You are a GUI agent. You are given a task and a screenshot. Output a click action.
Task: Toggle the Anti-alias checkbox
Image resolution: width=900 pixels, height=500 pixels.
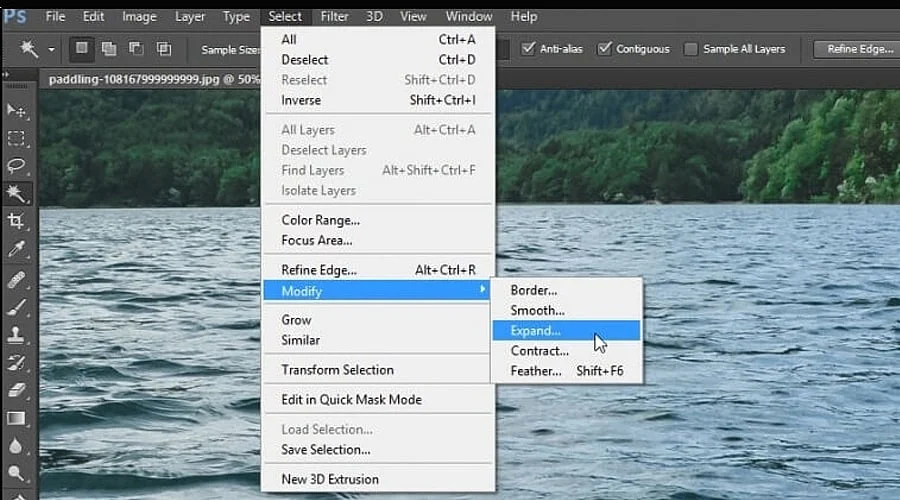[528, 49]
